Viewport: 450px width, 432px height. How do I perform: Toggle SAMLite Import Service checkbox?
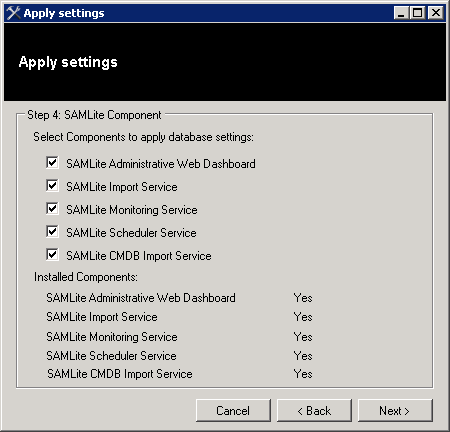[52, 186]
